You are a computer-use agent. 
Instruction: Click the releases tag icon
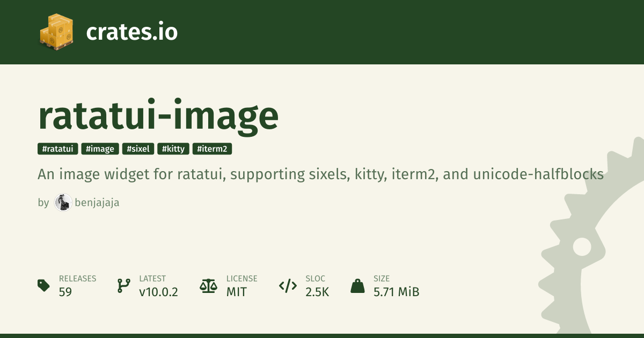(43, 285)
